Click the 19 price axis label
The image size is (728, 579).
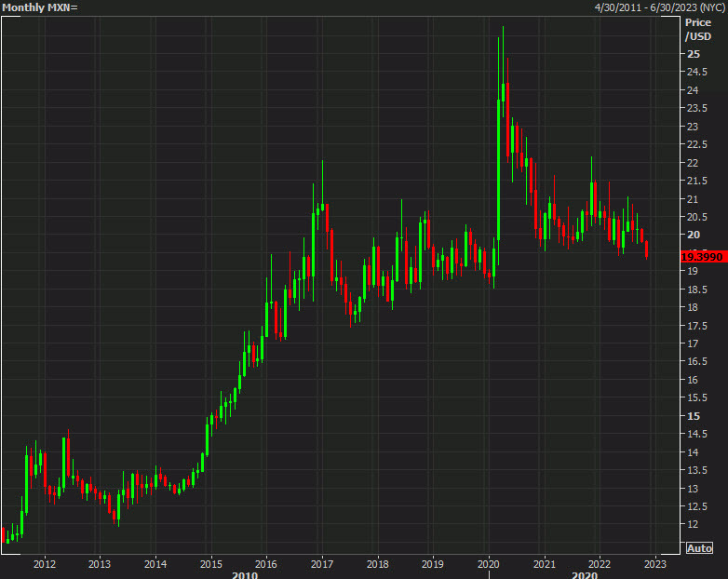coord(693,271)
